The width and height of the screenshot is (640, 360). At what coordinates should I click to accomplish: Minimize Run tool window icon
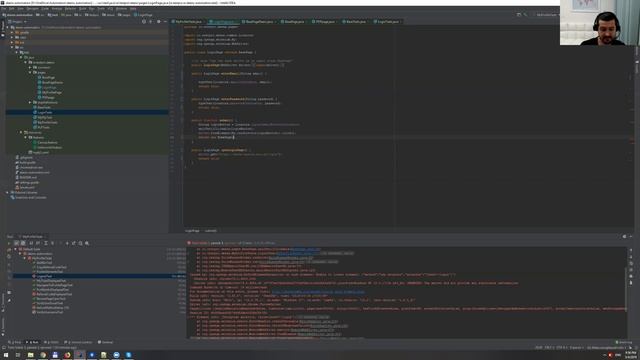point(631,236)
